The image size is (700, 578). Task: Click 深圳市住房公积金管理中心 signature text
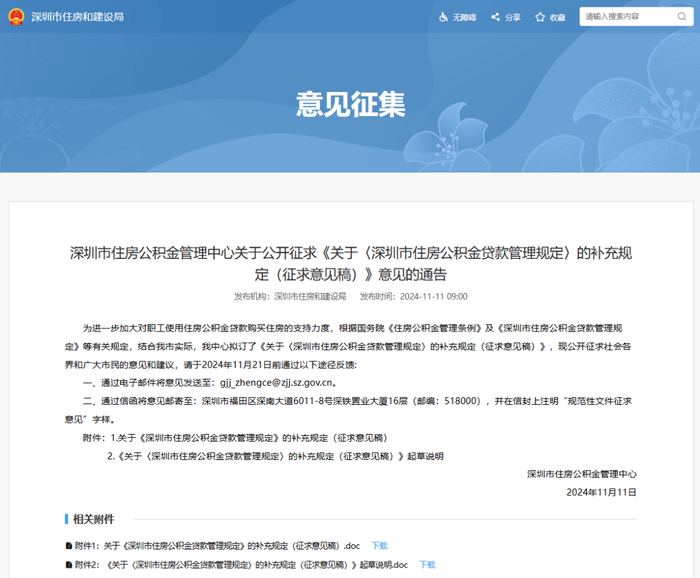[x=581, y=474]
